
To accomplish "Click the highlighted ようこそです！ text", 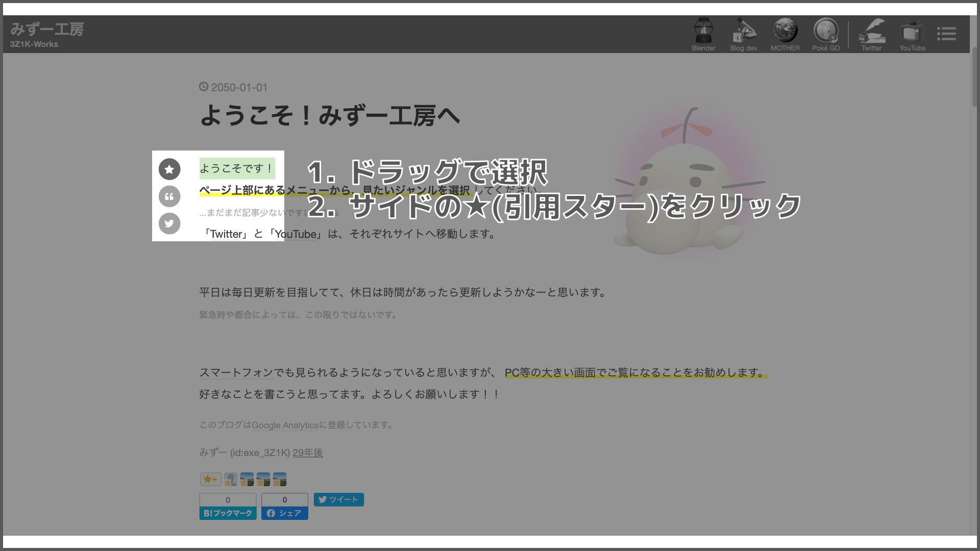I will [x=237, y=168].
